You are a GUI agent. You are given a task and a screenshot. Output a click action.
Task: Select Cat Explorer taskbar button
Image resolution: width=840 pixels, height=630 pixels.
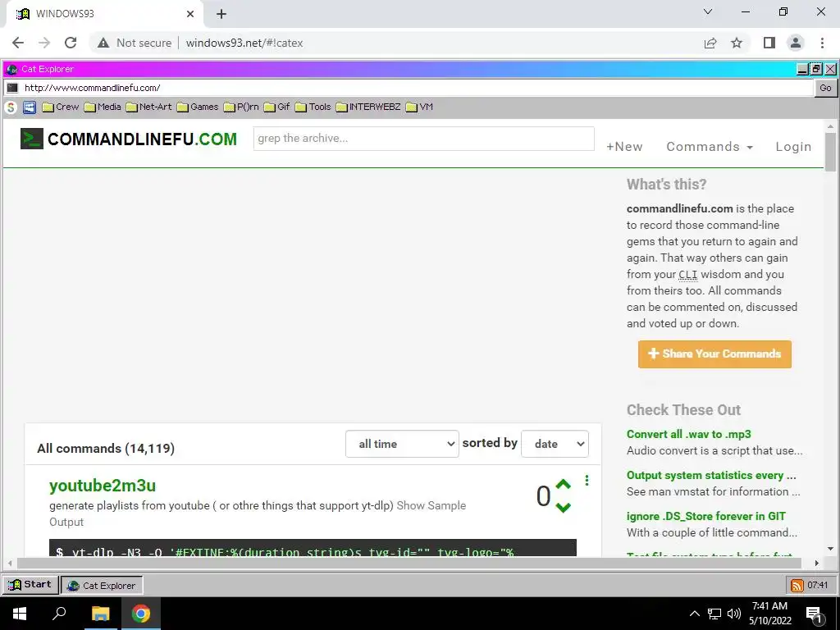tap(102, 586)
